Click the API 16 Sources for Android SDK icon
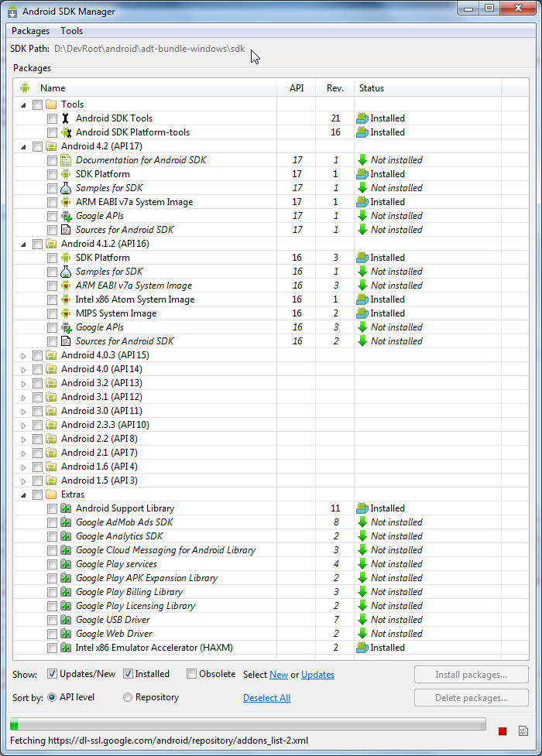542x756 pixels. click(x=66, y=341)
